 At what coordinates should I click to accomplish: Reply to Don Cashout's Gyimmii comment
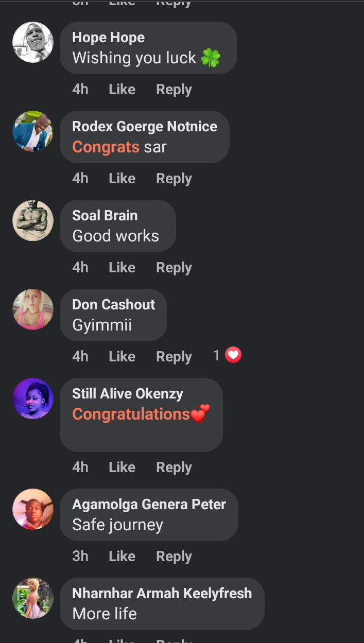[x=174, y=357]
